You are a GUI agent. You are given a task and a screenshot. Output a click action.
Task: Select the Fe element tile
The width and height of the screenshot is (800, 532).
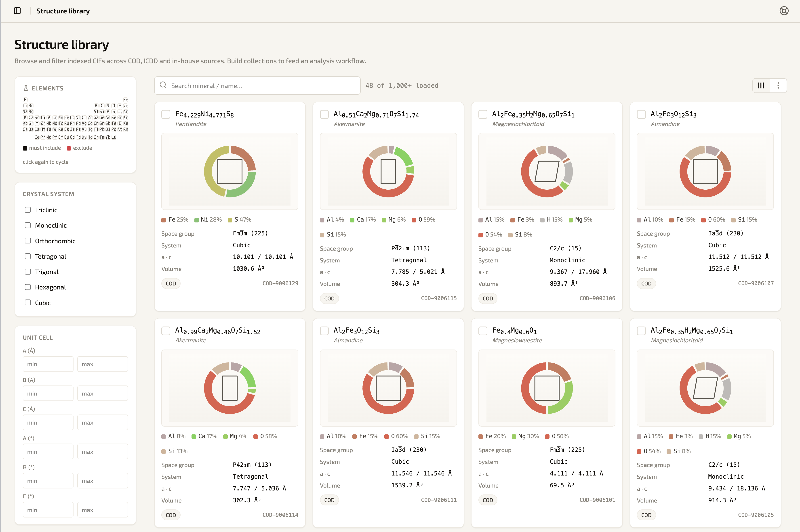(67, 118)
